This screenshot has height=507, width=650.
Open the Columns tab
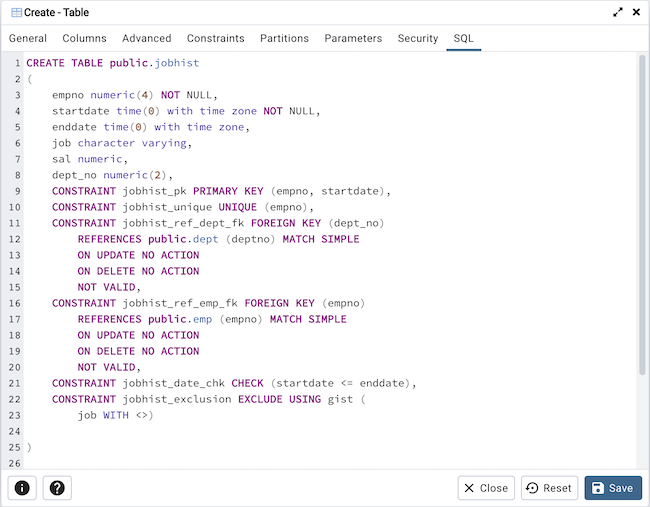click(84, 38)
